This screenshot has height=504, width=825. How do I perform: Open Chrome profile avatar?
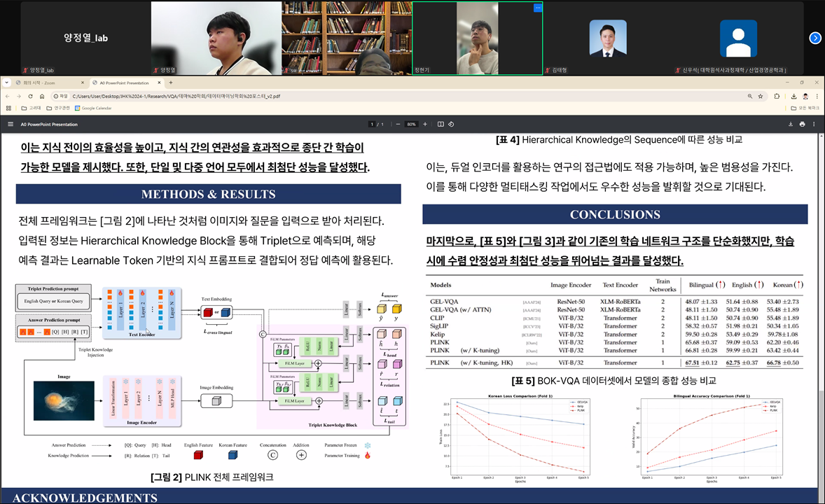(x=805, y=97)
